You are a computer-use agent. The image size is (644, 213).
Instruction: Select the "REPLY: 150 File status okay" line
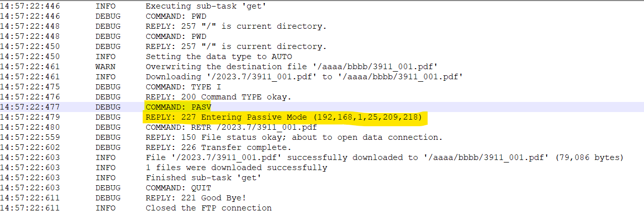[x=294, y=137]
